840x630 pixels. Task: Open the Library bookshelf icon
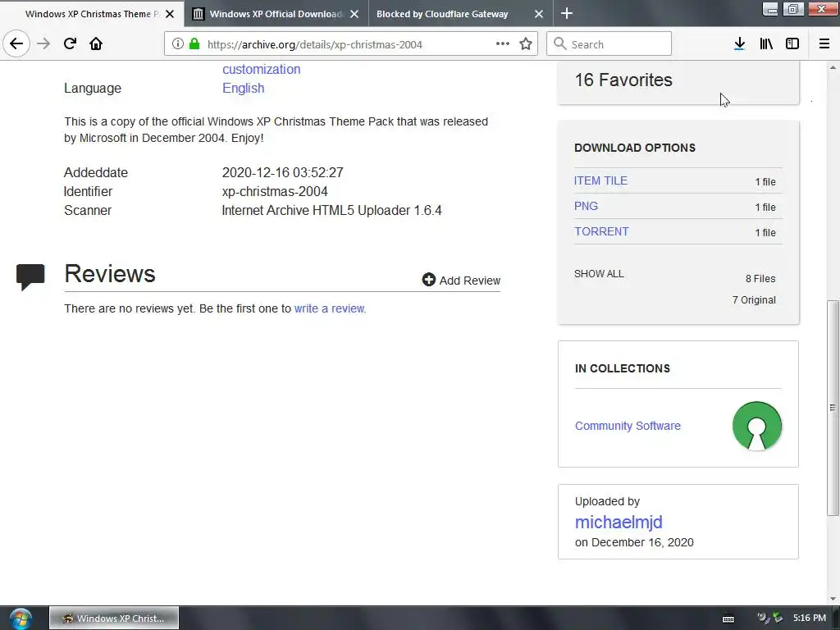pyautogui.click(x=766, y=44)
